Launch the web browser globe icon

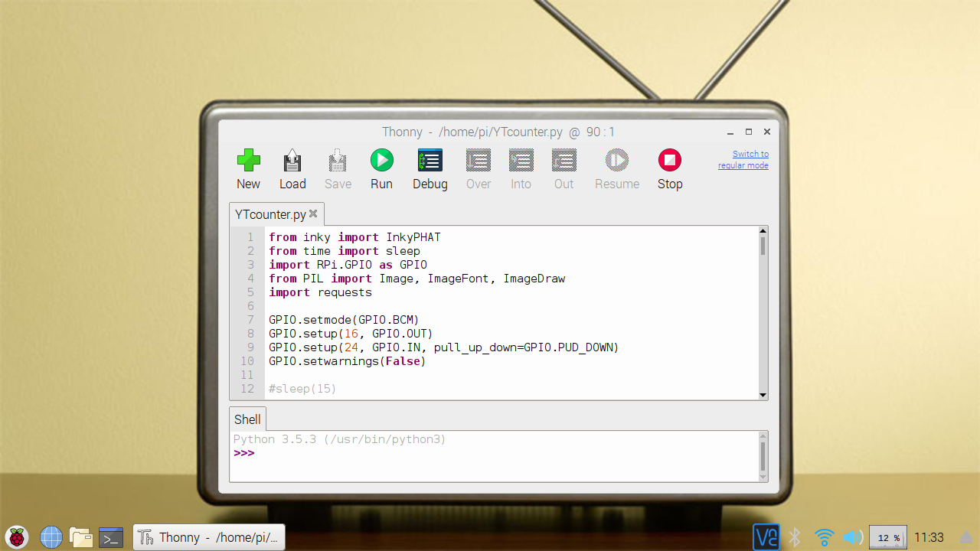click(x=51, y=537)
